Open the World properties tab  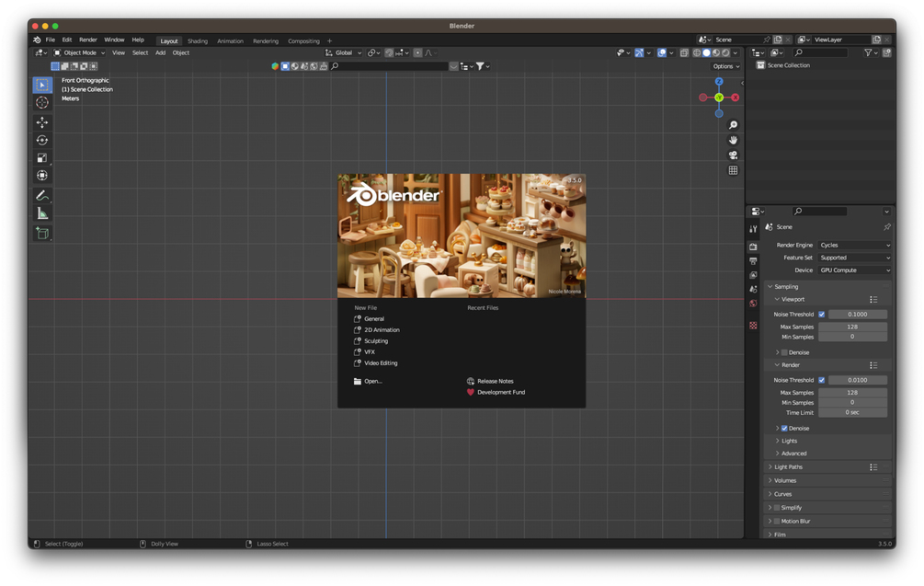[x=753, y=304]
